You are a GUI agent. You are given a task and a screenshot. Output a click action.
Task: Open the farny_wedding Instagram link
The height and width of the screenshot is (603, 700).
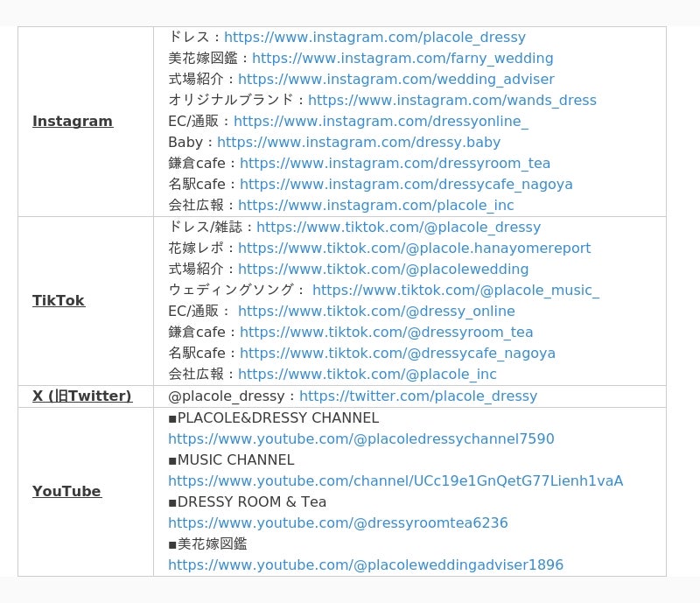pyautogui.click(x=402, y=59)
